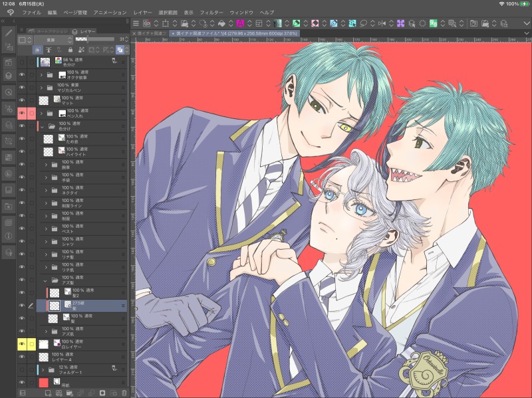The height and width of the screenshot is (398, 532).
Task: Expand the アズ肌 folder
Action: [x=46, y=331]
